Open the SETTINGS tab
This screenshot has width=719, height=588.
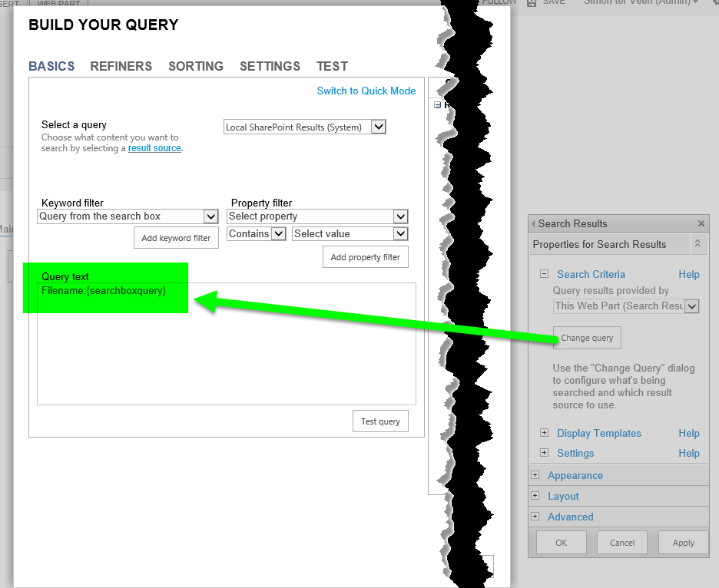pyautogui.click(x=270, y=67)
